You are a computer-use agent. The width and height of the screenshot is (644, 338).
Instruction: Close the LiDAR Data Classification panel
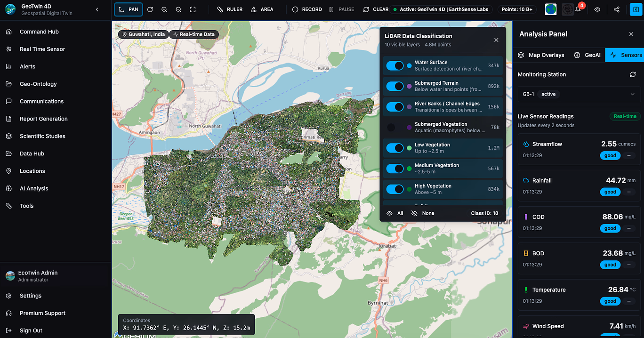click(496, 40)
